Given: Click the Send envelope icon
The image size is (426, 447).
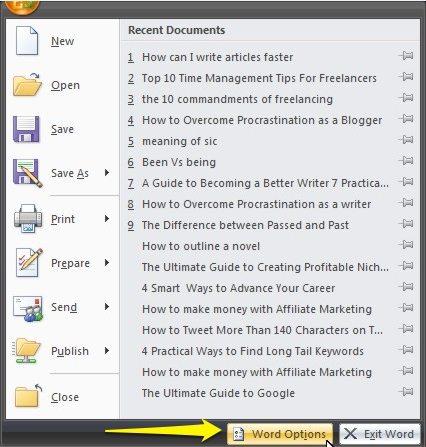Looking at the screenshot, I should [28, 308].
